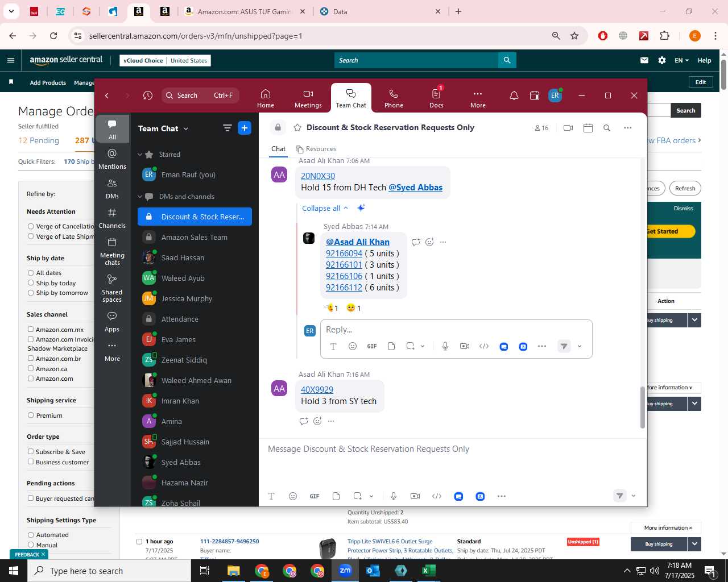Open Amazon order 111-2284857-9496250

click(229, 541)
